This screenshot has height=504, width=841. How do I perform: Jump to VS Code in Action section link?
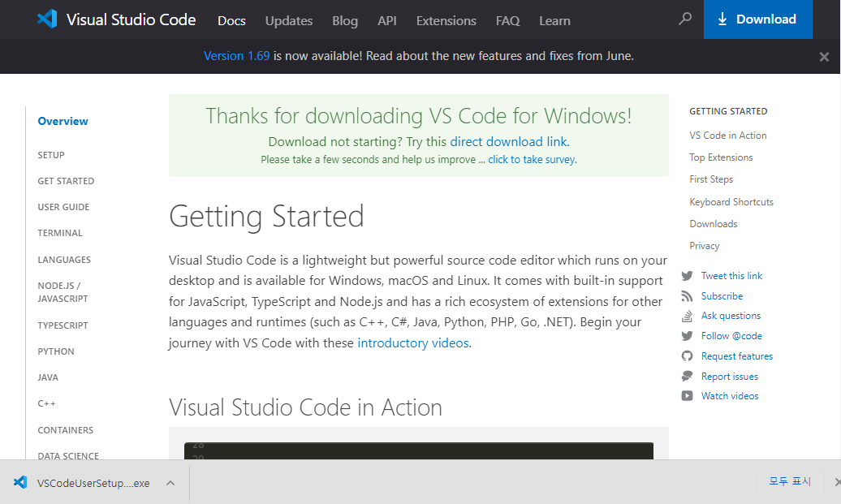728,136
